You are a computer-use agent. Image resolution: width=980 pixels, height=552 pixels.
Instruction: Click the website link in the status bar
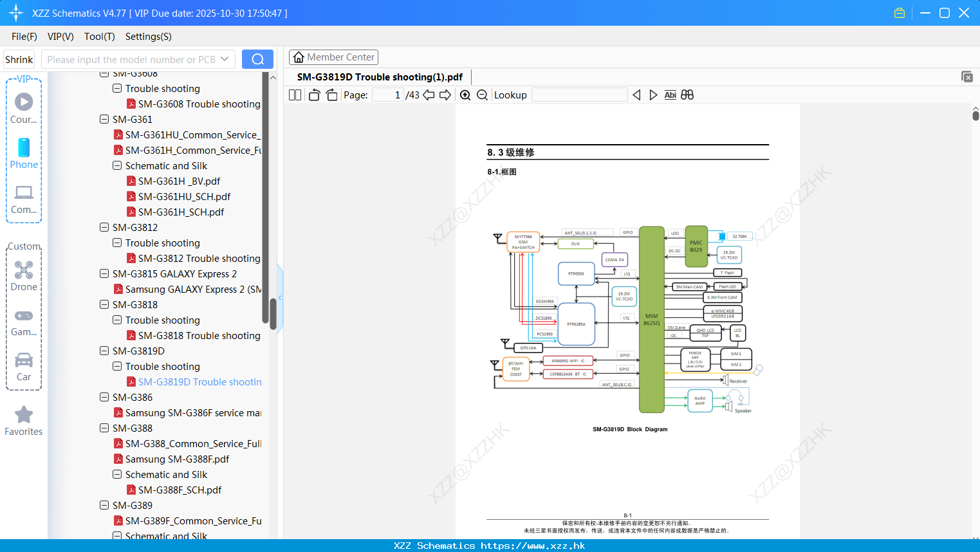click(x=533, y=546)
